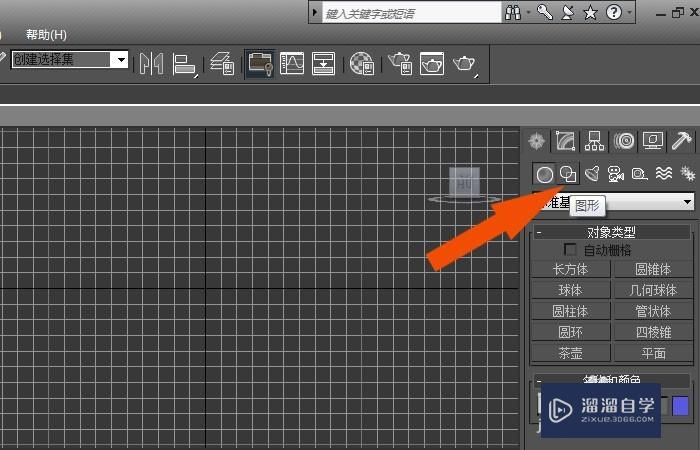The image size is (700, 450).
Task: Open the binoculars search options arrow
Action: [529, 12]
